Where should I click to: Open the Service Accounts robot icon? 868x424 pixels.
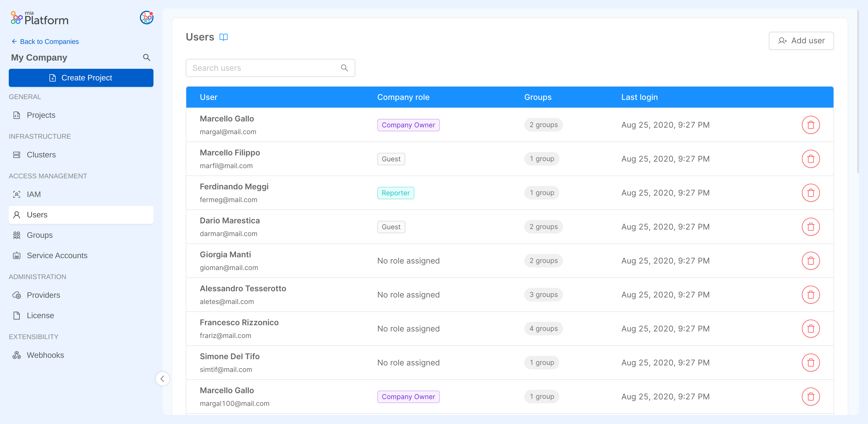[16, 255]
